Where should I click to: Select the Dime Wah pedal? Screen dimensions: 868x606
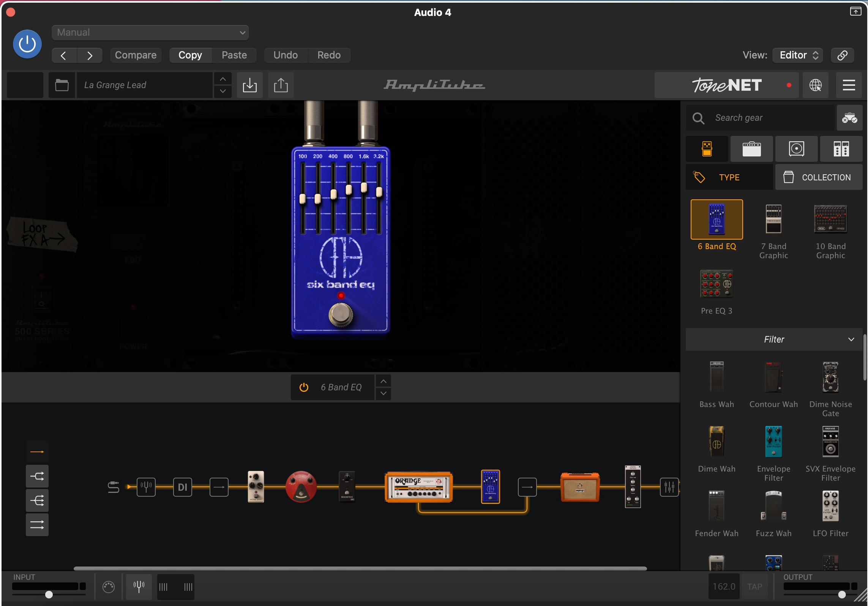(717, 441)
